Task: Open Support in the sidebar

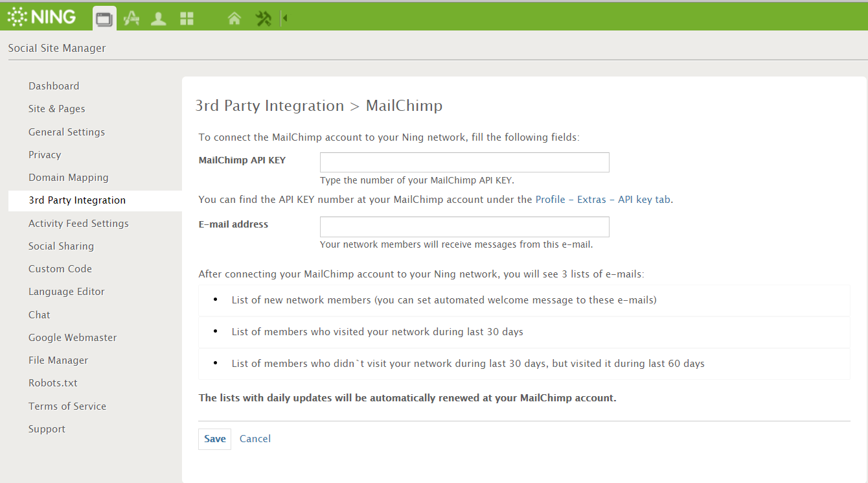Action: (47, 429)
